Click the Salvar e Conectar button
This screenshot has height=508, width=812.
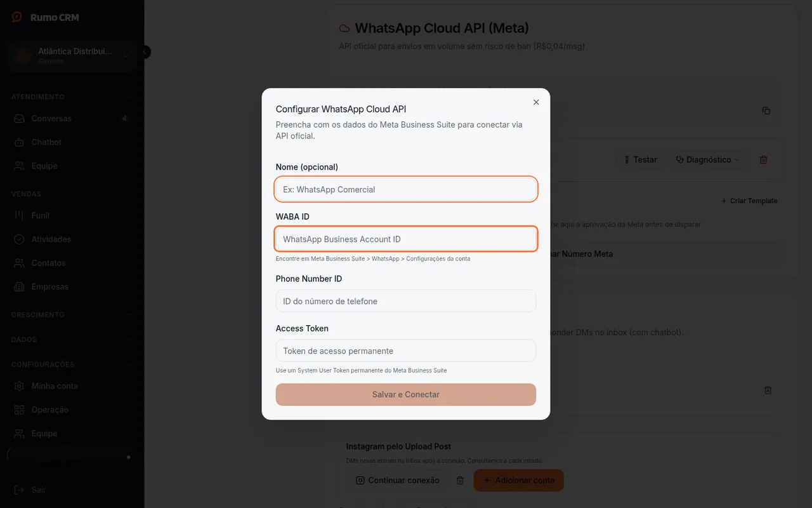(x=406, y=394)
